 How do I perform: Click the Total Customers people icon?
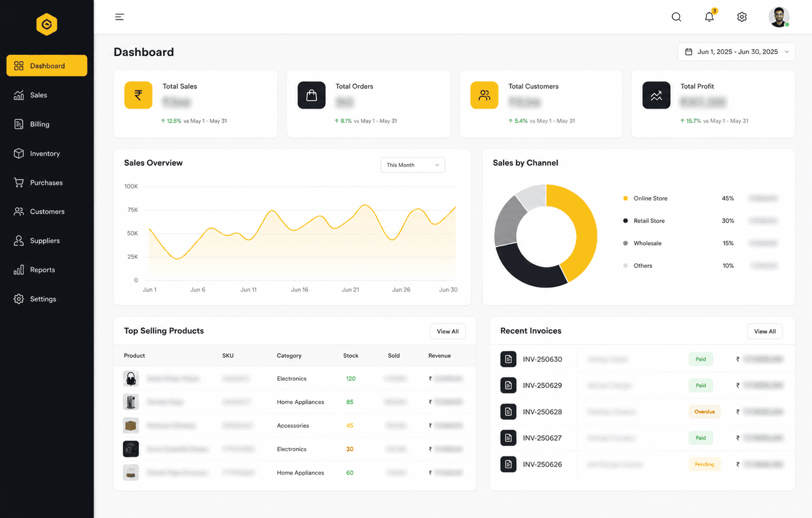point(484,95)
